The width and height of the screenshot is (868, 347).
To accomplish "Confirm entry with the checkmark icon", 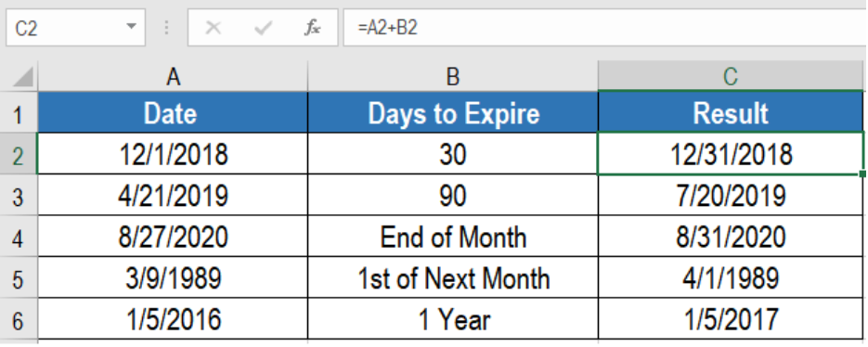I will [x=263, y=27].
